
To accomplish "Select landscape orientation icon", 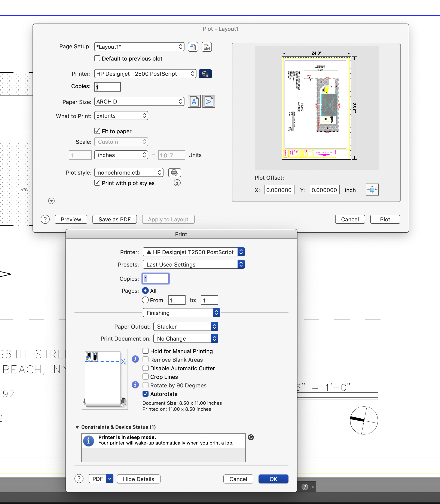I will pyautogui.click(x=208, y=102).
